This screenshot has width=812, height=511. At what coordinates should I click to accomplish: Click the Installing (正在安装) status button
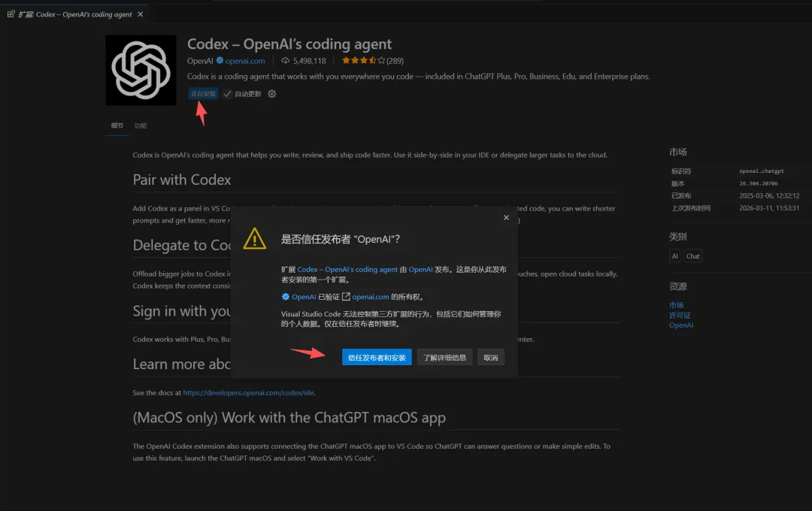tap(203, 94)
